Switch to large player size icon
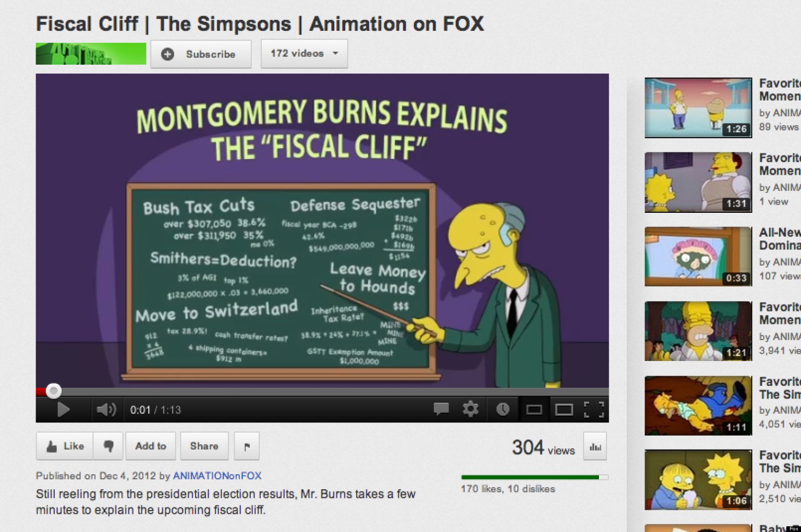This screenshot has height=532, width=801. pyautogui.click(x=564, y=410)
